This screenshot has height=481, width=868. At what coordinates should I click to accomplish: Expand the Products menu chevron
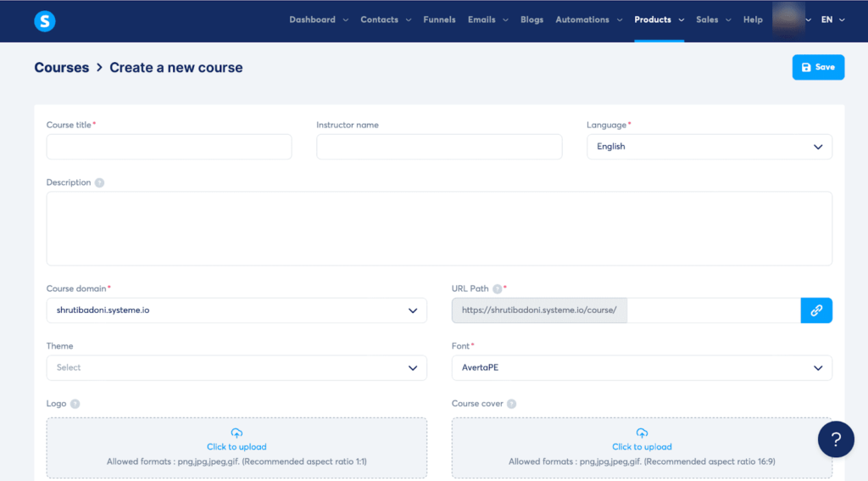pyautogui.click(x=682, y=20)
